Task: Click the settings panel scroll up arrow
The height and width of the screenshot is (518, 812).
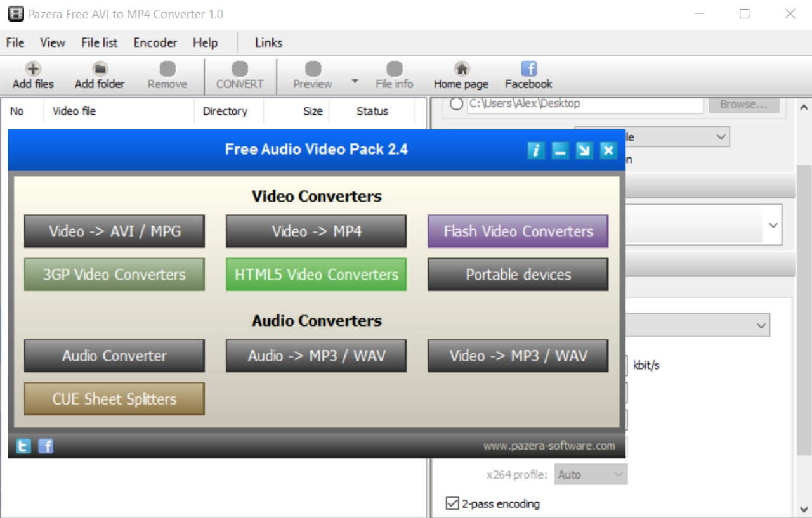Action: coord(804,108)
